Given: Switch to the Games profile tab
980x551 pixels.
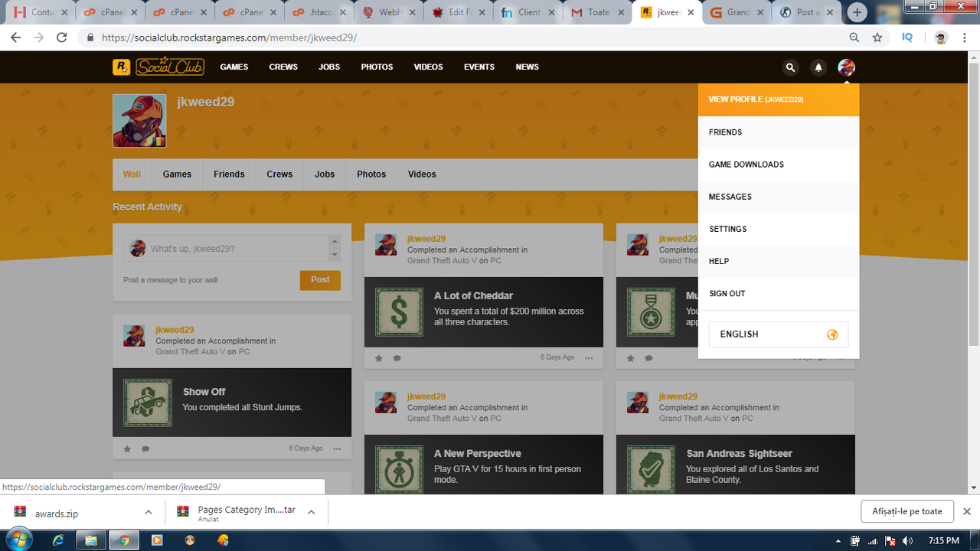Looking at the screenshot, I should [x=177, y=174].
